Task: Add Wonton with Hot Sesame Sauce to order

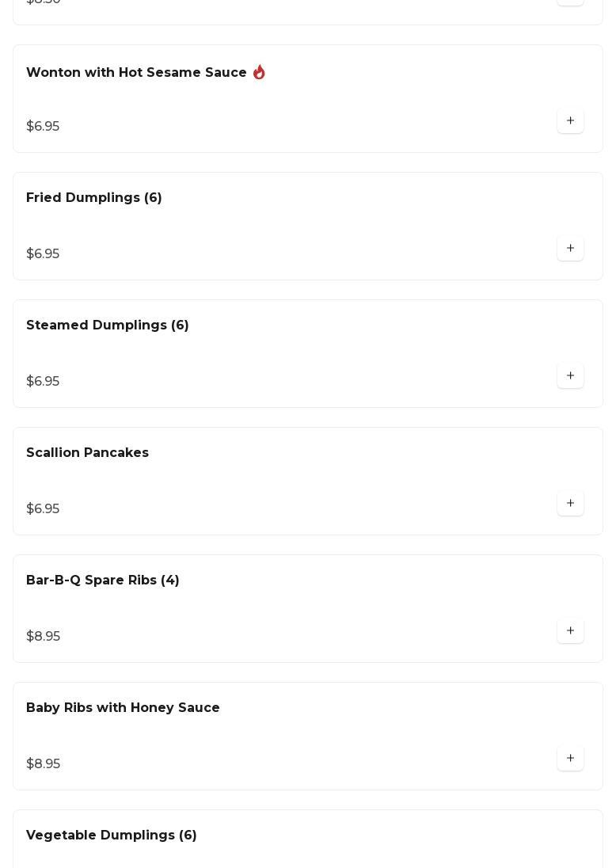Action: coord(570,121)
